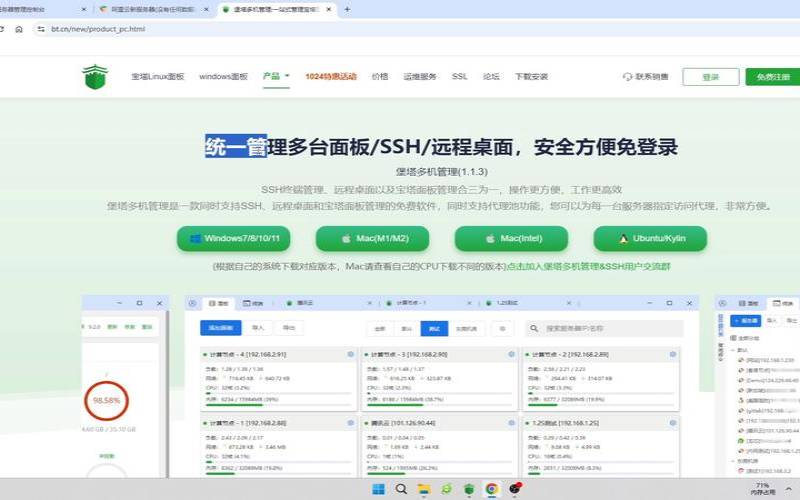Open the 1024特惠活动 promotion link

pyautogui.click(x=331, y=77)
